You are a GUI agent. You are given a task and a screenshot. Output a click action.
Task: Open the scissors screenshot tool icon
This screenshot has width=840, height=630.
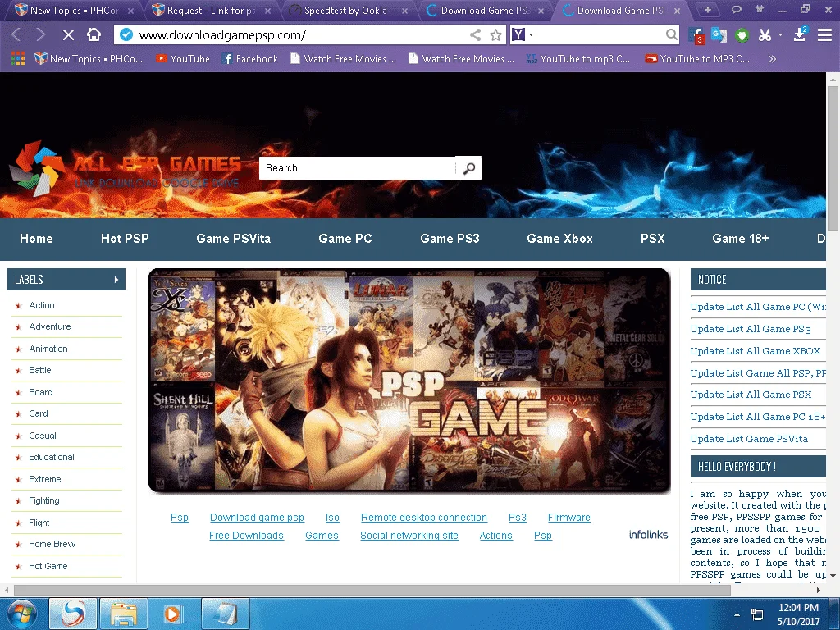765,35
